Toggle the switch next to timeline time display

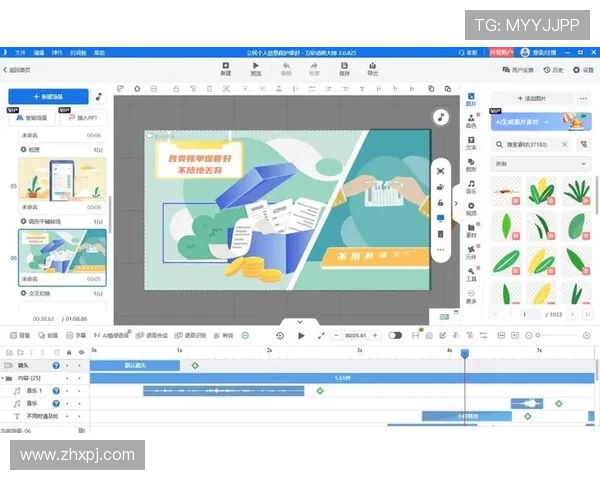point(395,335)
